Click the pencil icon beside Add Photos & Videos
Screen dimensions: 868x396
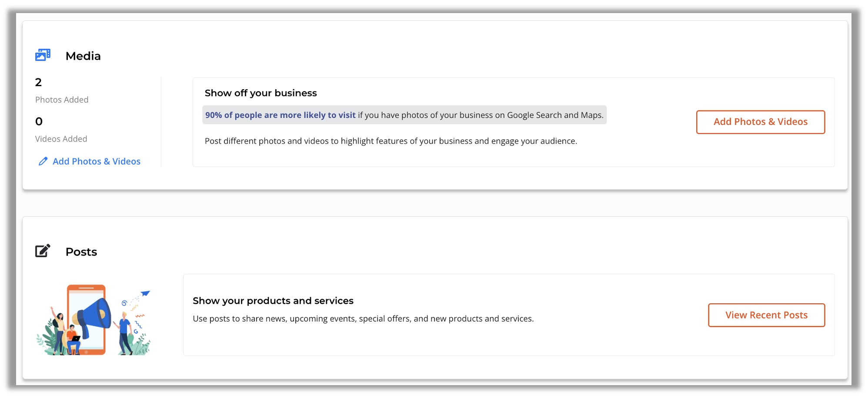click(43, 161)
